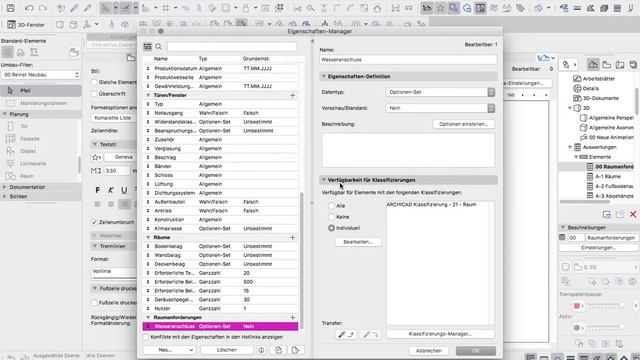Click the Undo arrow icon
This screenshot has width=640, height=360.
click(29, 8)
